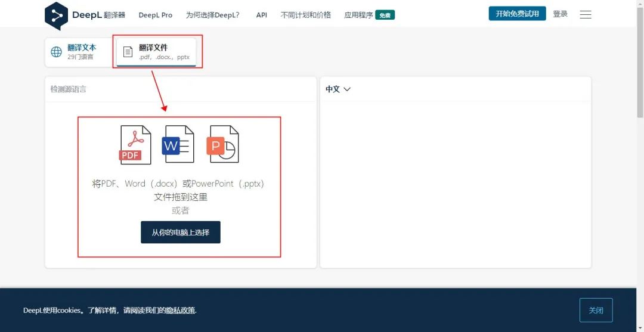This screenshot has height=332, width=644.
Task: Click the 免费 badge next to 应用程序
Action: pyautogui.click(x=385, y=15)
